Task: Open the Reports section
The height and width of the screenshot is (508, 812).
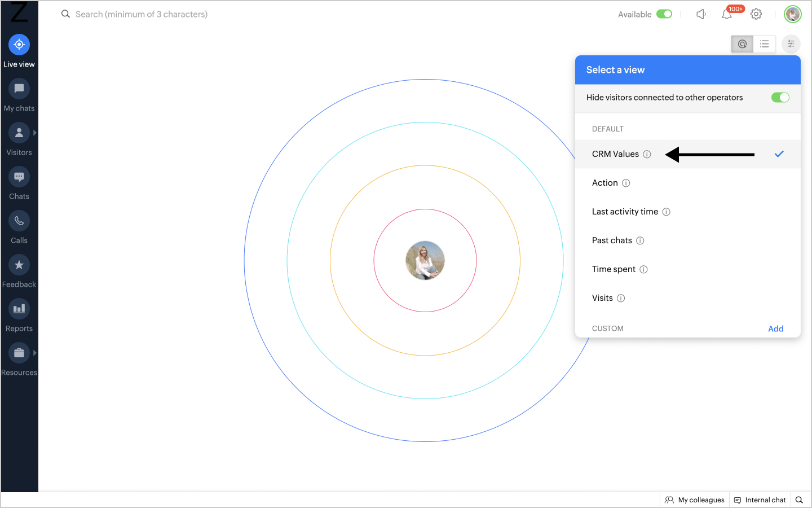Action: (19, 315)
